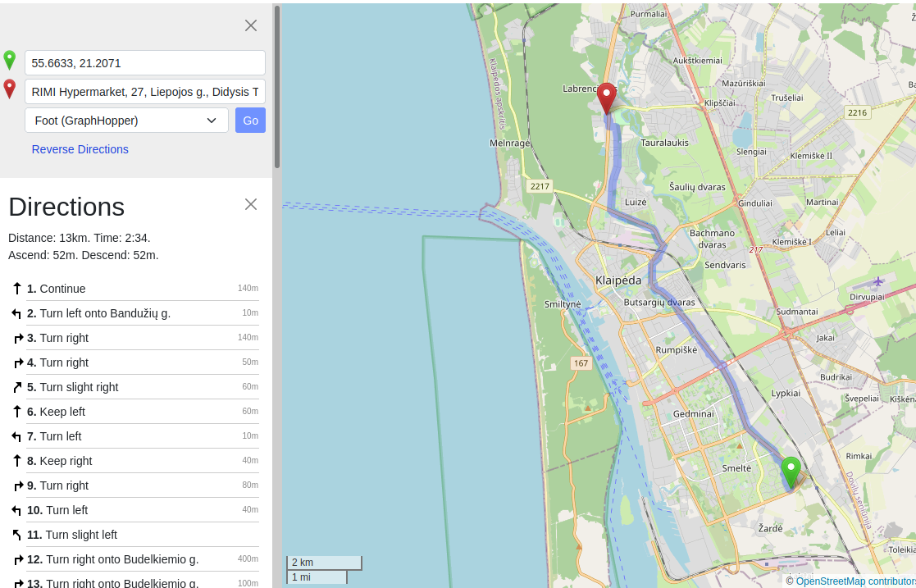The width and height of the screenshot is (916, 588).
Task: Click the Klaipėda city label on map
Action: pos(618,280)
